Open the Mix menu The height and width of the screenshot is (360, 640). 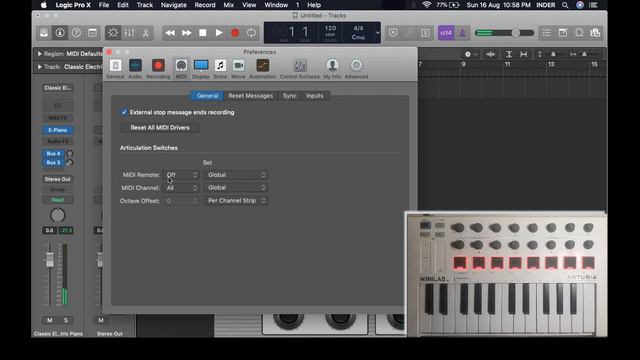229,5
